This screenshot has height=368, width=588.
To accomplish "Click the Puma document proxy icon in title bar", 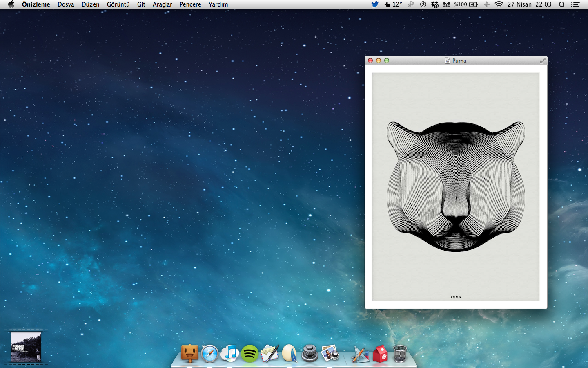I will (448, 61).
